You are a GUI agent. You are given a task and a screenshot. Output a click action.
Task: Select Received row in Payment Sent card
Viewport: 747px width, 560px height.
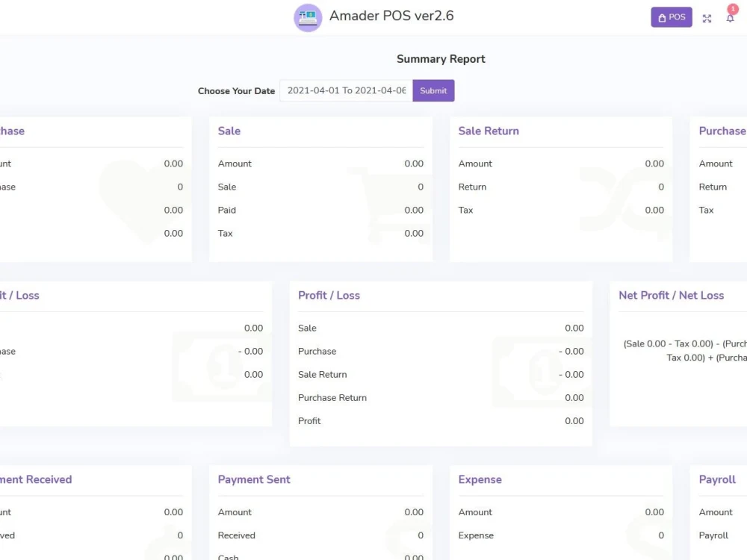(x=320, y=535)
